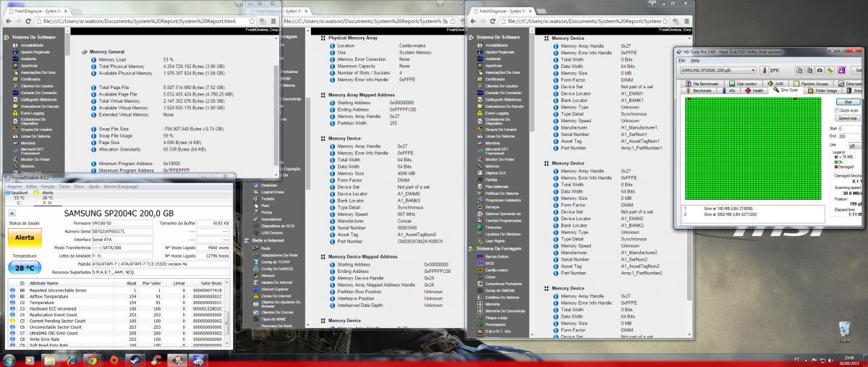Switch to the Health tab in HD Tune
Image resolution: width=868 pixels, height=367 pixels.
coord(756,90)
